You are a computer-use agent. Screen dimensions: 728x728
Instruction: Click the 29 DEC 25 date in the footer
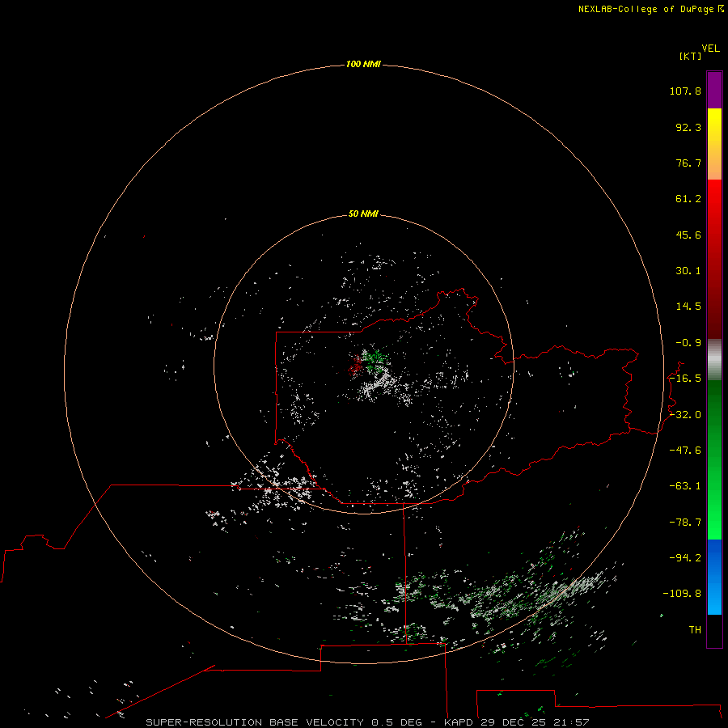pyautogui.click(x=513, y=722)
